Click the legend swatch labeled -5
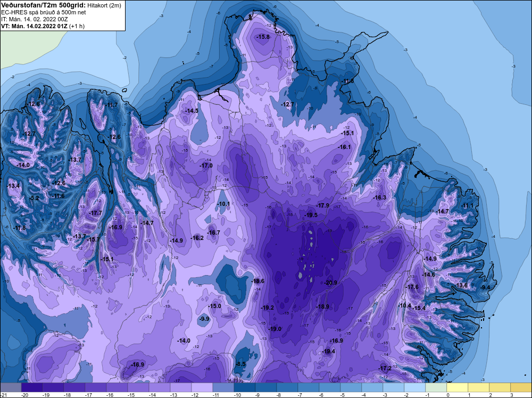The image size is (532, 398). pyautogui.click(x=351, y=387)
